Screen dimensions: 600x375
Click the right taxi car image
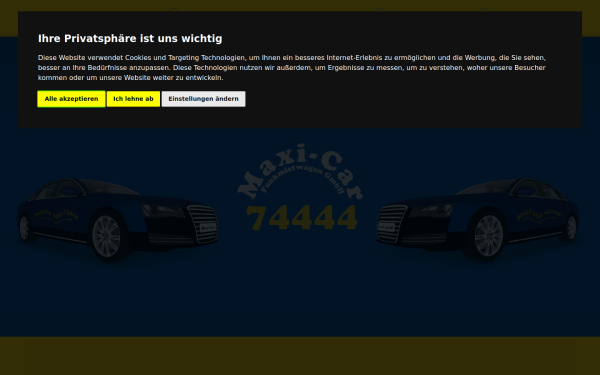coord(478,220)
